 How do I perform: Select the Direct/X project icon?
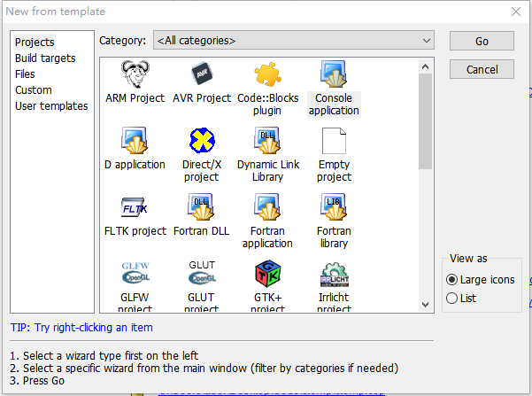pyautogui.click(x=202, y=140)
